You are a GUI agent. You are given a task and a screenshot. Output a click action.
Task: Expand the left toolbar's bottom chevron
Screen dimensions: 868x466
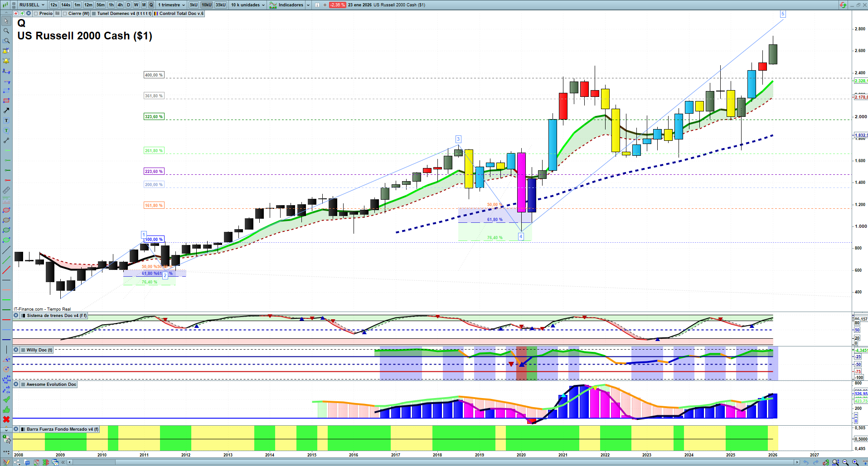[x=6, y=429]
